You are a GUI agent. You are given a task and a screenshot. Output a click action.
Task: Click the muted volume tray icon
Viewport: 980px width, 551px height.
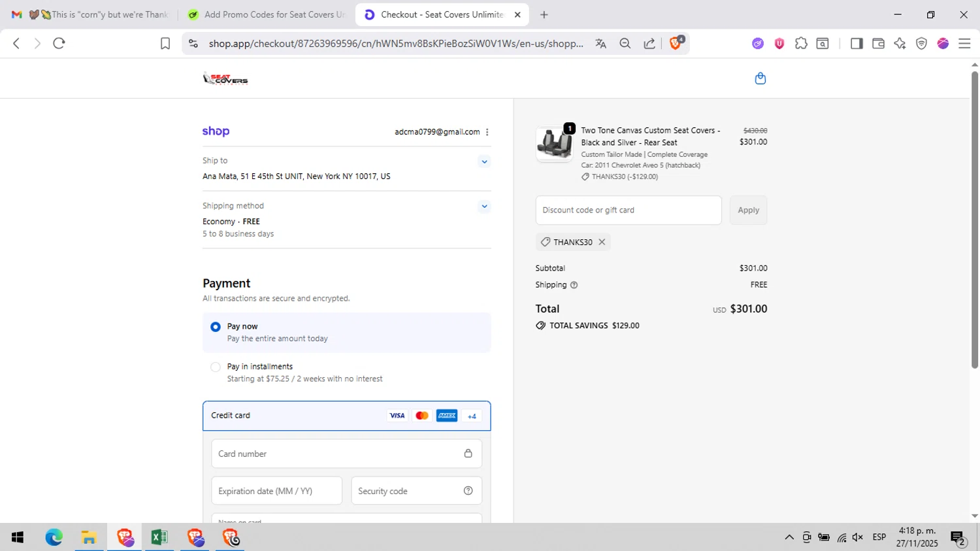point(858,537)
